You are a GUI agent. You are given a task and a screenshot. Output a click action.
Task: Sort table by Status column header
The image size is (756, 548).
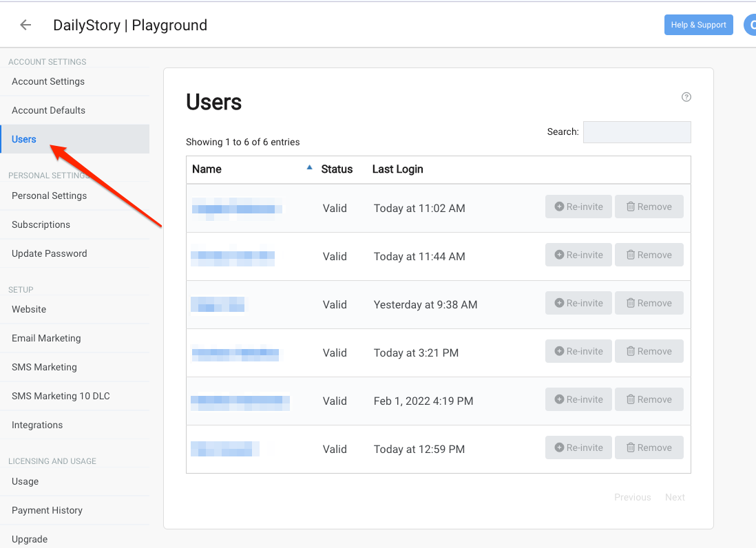[337, 169]
